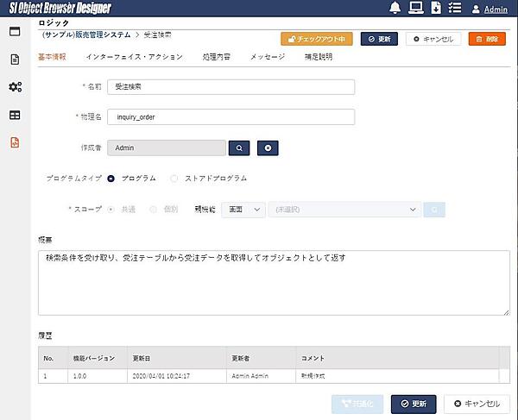
Task: Open the gears icon in left sidebar
Action: pyautogui.click(x=15, y=87)
